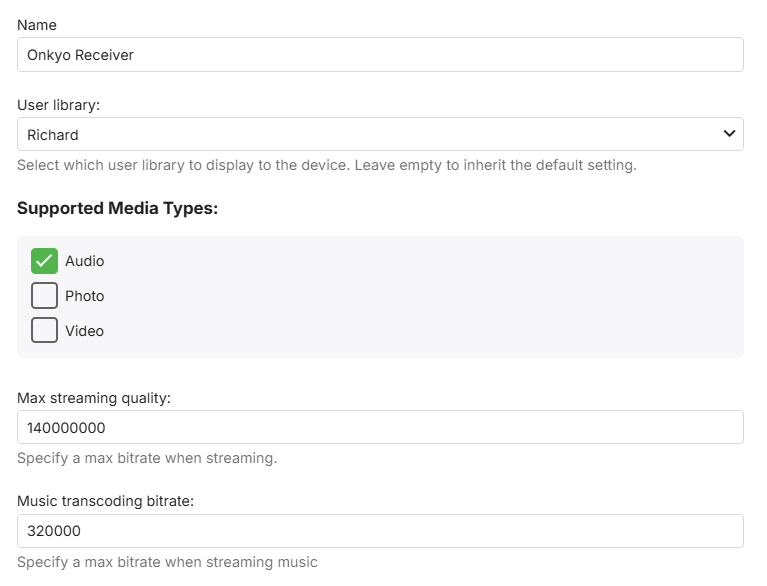Click the Max streaming quality input field
Image resolution: width=767 pixels, height=586 pixels.
coord(380,427)
